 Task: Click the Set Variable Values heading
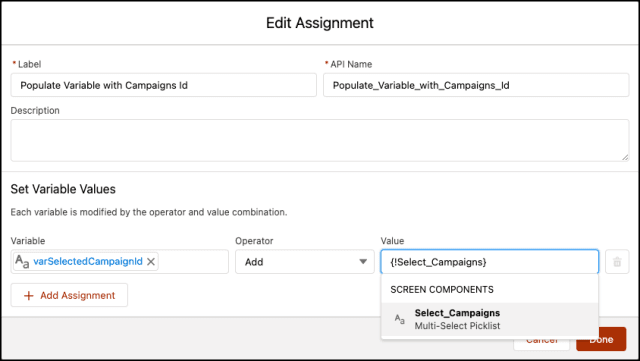coord(63,189)
